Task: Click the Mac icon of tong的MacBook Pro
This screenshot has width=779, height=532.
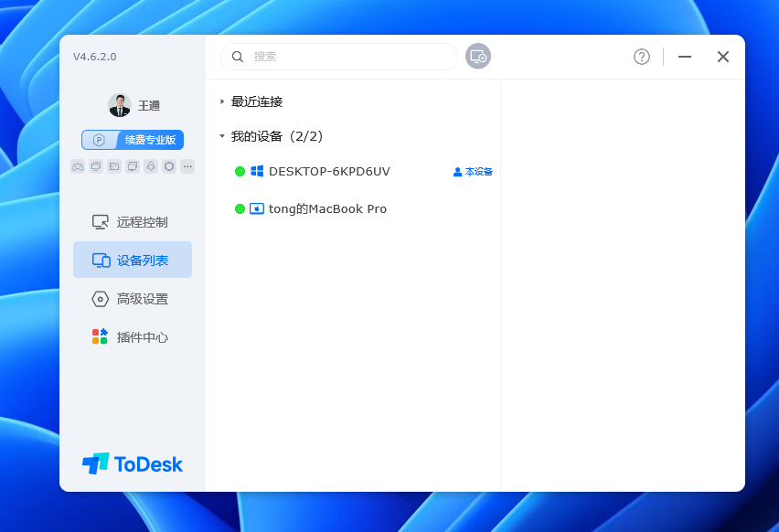Action: coord(257,208)
